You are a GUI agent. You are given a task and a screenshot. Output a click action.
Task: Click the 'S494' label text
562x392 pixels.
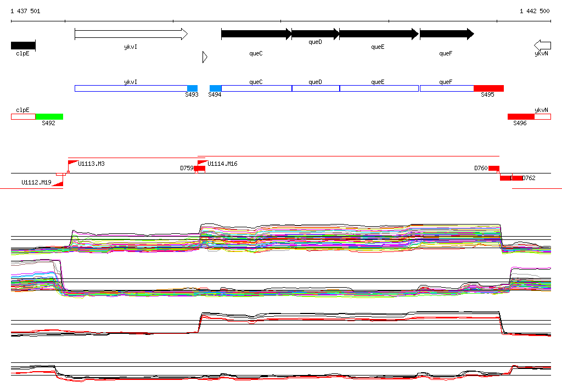[215, 94]
